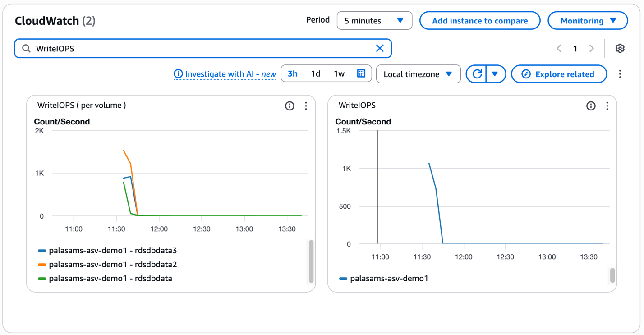Viewport: 644px width, 335px height.
Task: Click the refresh metrics icon
Action: [x=477, y=74]
